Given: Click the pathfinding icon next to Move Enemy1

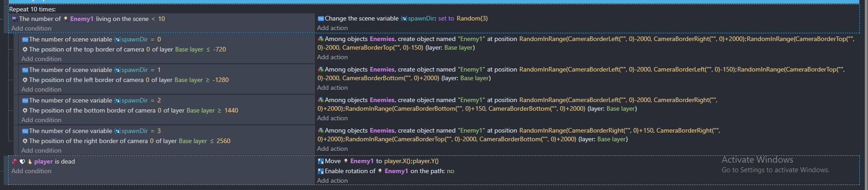Looking at the screenshot, I should (320, 161).
